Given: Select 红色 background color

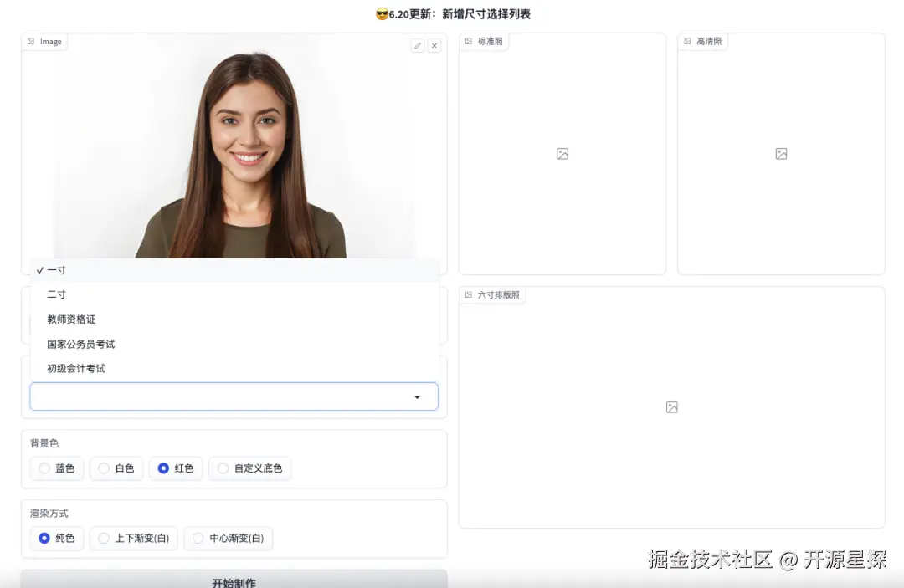Looking at the screenshot, I should (176, 468).
